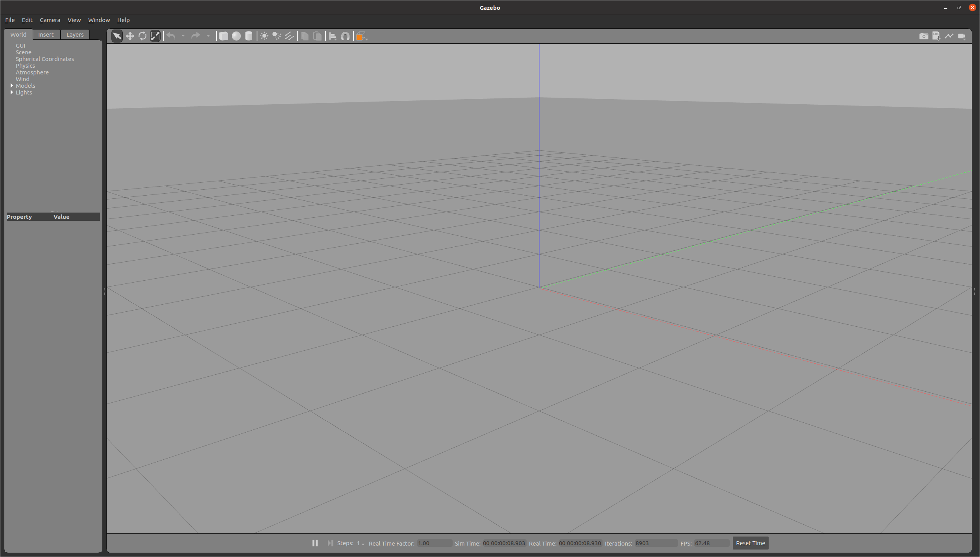Select the Translate mode tool
Screen dimensions: 980x557
tap(130, 36)
